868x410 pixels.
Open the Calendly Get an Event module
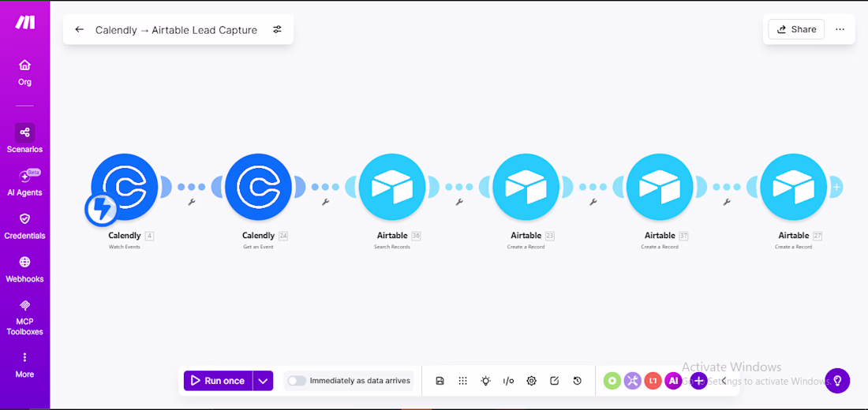click(258, 186)
